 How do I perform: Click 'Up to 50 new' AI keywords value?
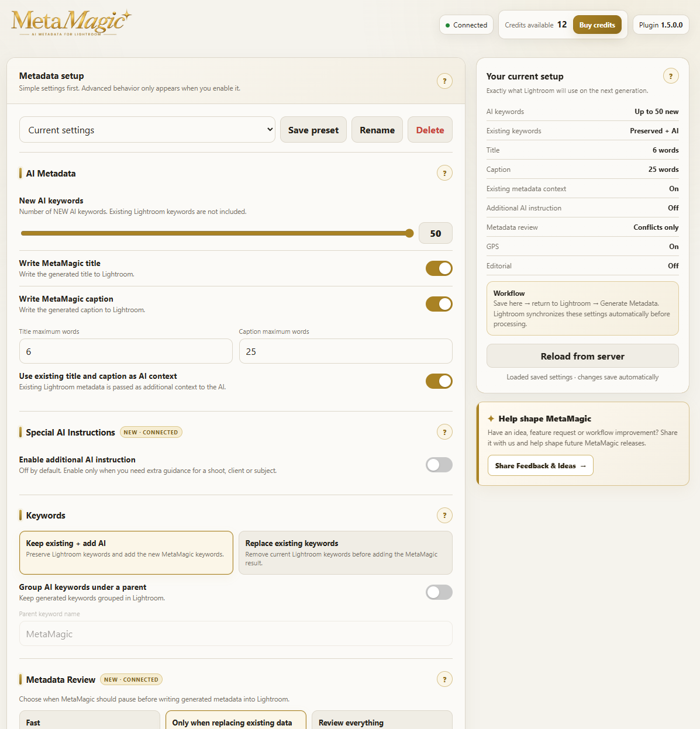[x=657, y=112]
